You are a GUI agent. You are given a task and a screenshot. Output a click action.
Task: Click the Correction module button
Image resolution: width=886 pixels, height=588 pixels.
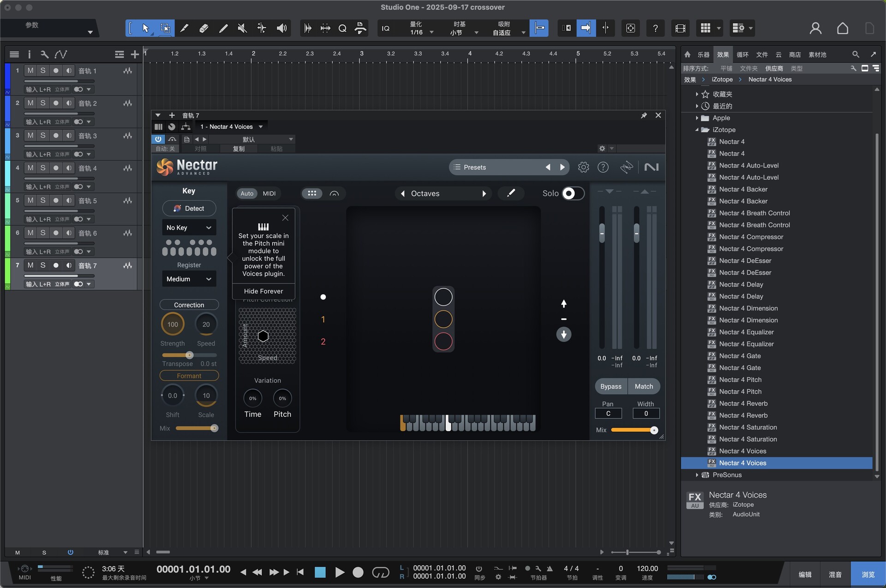[189, 305]
